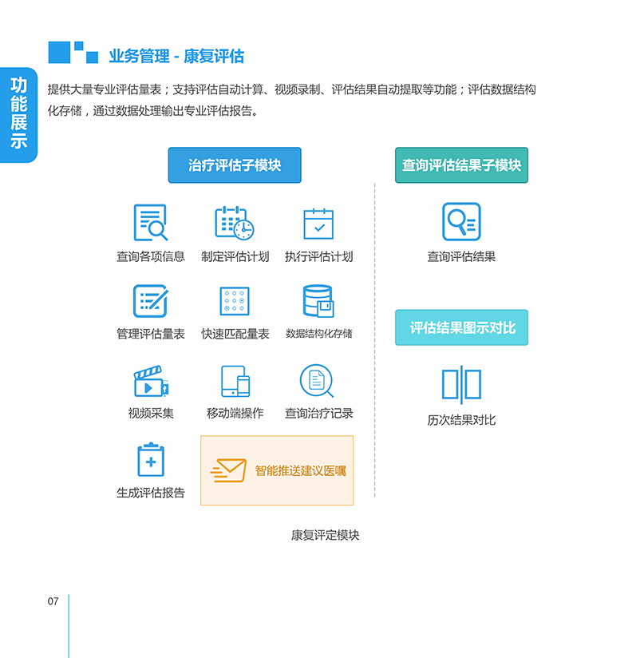Select the 数据结构化存储 database icon
The height and width of the screenshot is (658, 644).
tap(318, 301)
